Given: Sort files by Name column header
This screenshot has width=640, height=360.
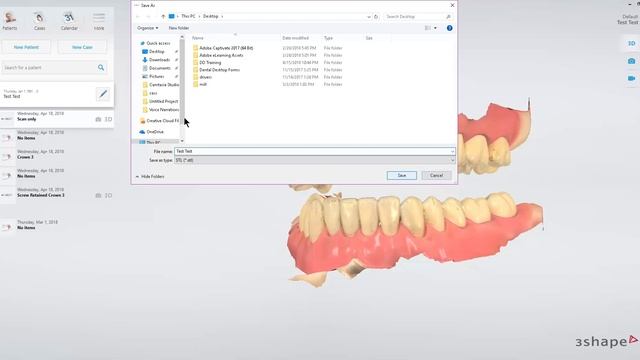Looking at the screenshot, I should point(198,38).
